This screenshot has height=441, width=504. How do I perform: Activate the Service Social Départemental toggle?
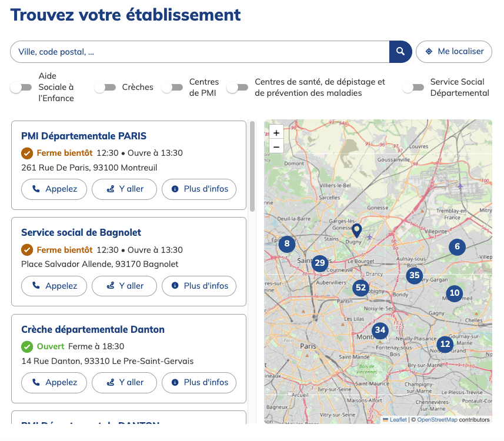(413, 86)
